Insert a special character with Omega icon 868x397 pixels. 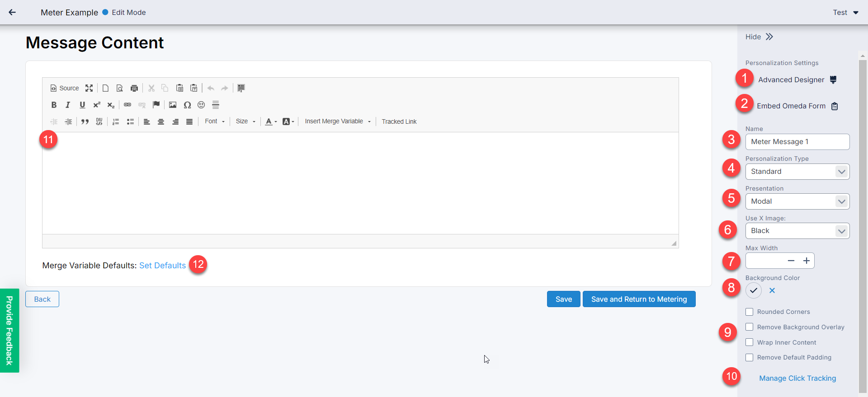[187, 105]
